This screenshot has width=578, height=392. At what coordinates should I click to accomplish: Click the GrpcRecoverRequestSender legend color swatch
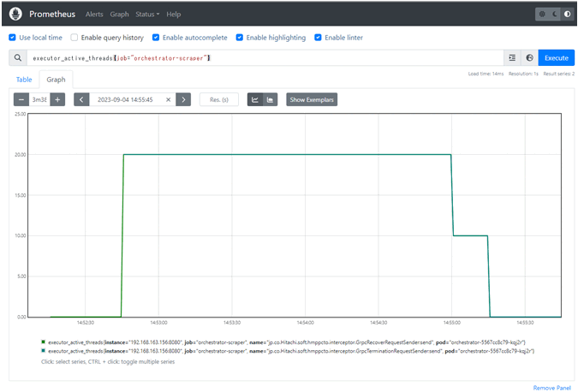tap(44, 340)
